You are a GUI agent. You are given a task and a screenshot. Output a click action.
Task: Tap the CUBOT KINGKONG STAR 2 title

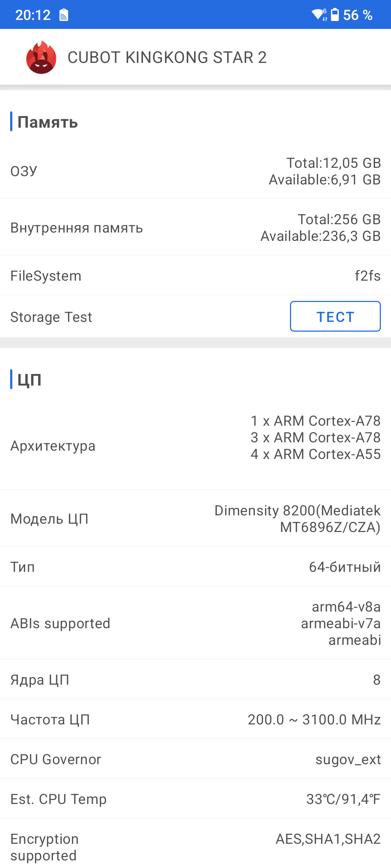click(x=167, y=58)
